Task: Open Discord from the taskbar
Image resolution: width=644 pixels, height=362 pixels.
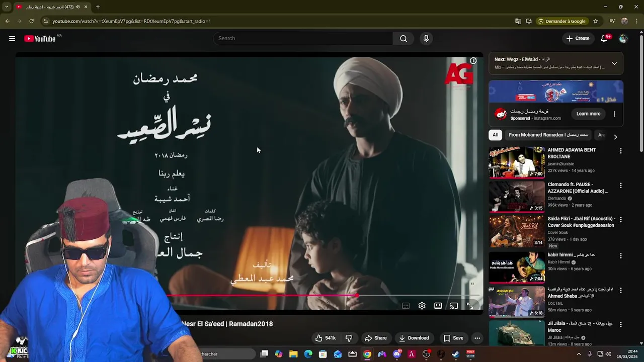Action: (x=397, y=354)
